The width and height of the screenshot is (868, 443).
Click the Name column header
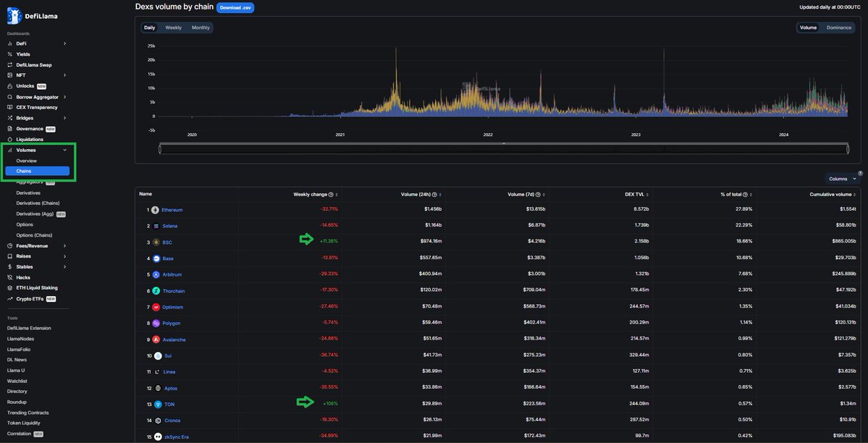pyautogui.click(x=146, y=194)
